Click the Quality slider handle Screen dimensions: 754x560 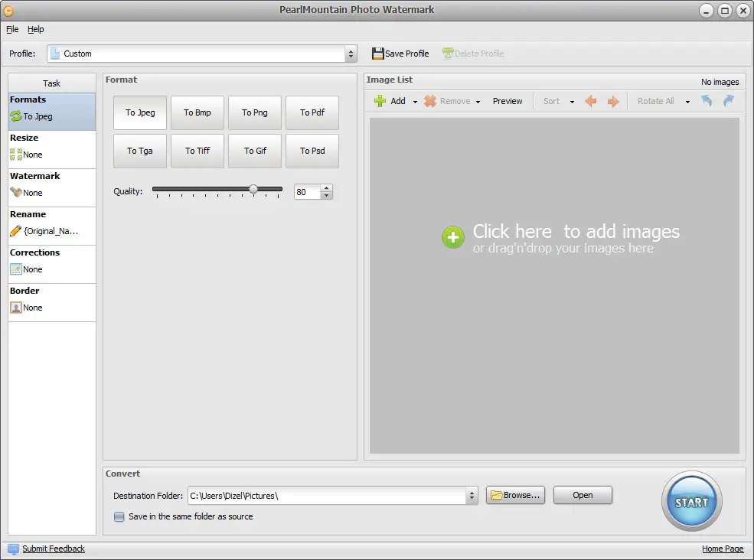pos(253,189)
